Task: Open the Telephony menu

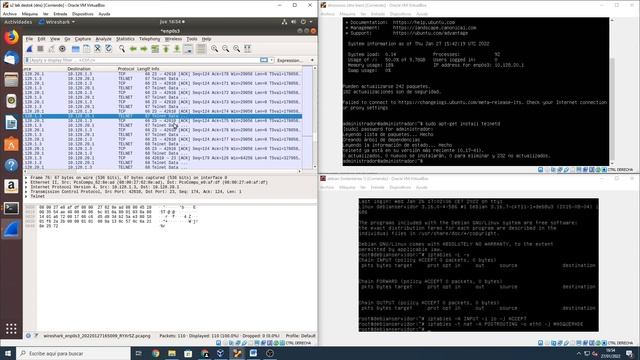Action: [149, 39]
